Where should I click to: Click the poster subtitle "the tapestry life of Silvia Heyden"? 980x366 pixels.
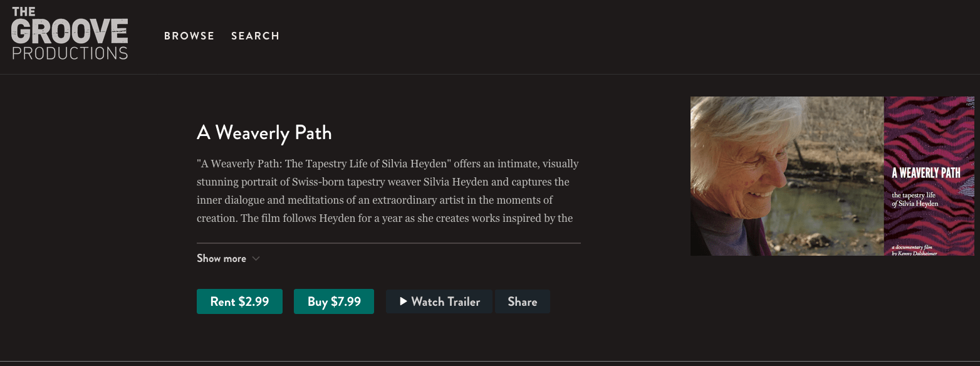(x=916, y=199)
